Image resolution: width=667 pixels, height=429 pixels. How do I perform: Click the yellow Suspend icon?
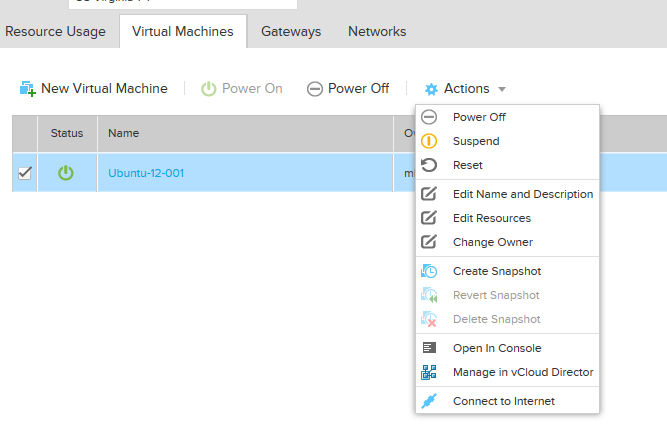point(429,141)
